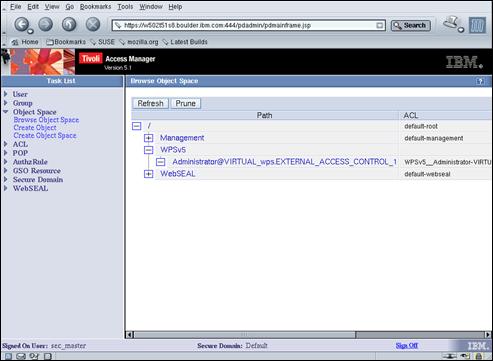
Task: Open the View menu
Action: [52, 7]
